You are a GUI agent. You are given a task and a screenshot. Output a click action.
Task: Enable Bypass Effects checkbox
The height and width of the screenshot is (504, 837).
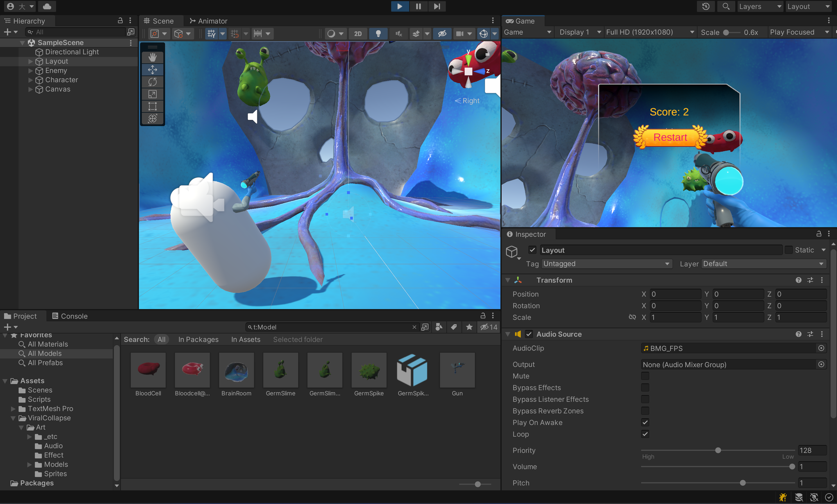645,387
